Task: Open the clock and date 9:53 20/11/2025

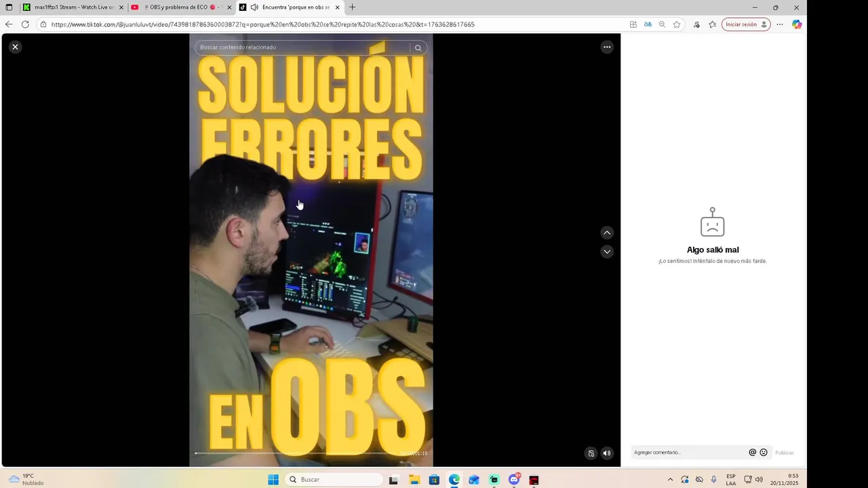Action: (x=784, y=480)
